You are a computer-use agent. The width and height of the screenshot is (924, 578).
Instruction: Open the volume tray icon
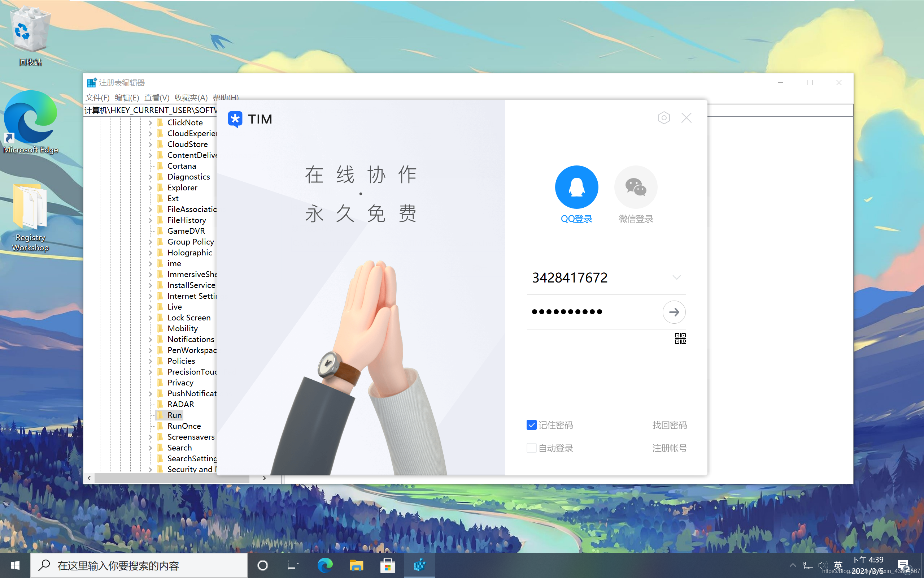tap(823, 565)
